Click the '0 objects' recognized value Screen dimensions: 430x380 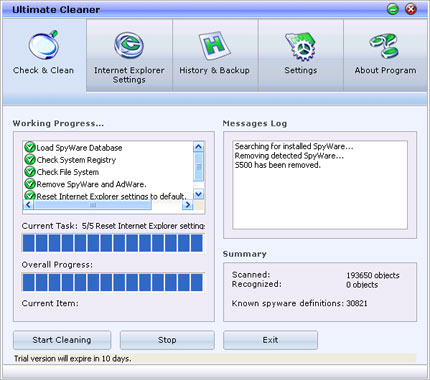click(x=362, y=285)
